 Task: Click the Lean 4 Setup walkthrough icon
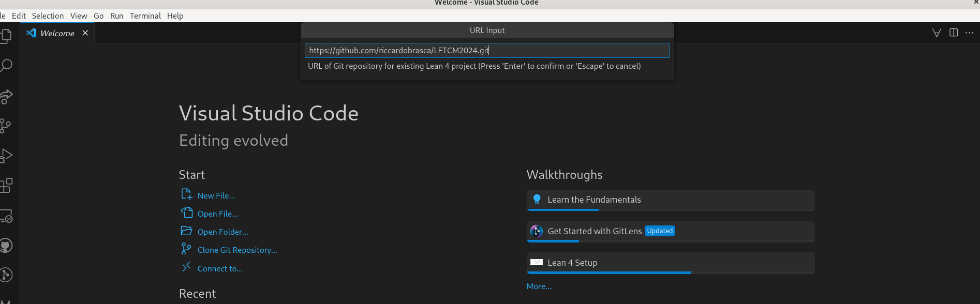(537, 262)
